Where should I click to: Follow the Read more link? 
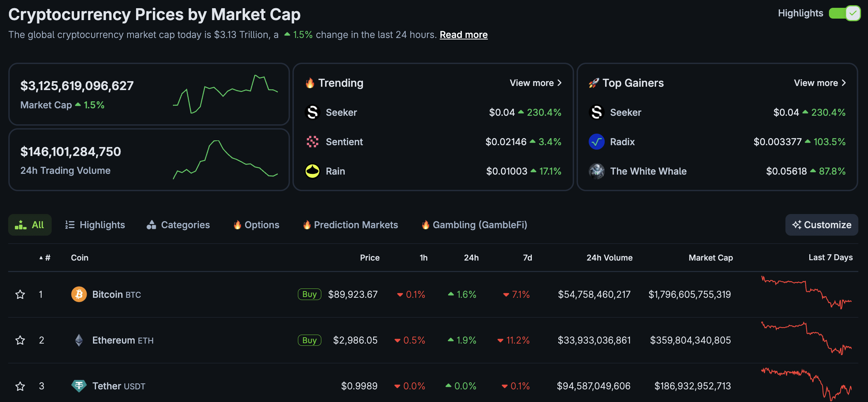[463, 35]
